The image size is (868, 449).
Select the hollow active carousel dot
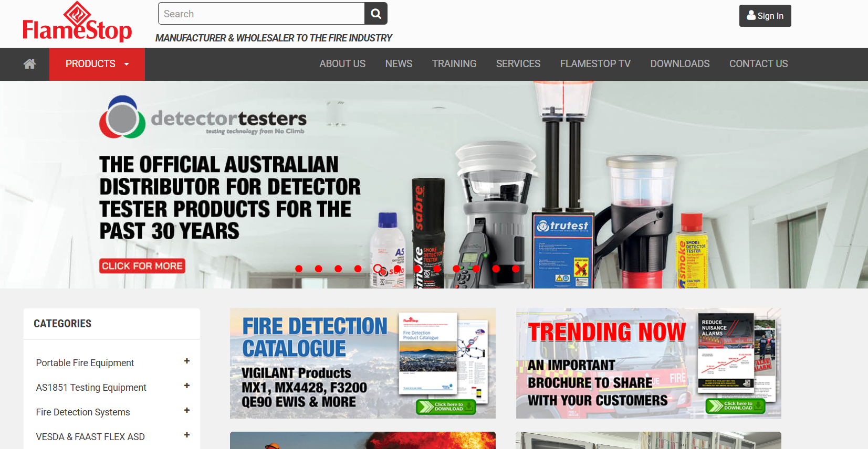coord(378,269)
